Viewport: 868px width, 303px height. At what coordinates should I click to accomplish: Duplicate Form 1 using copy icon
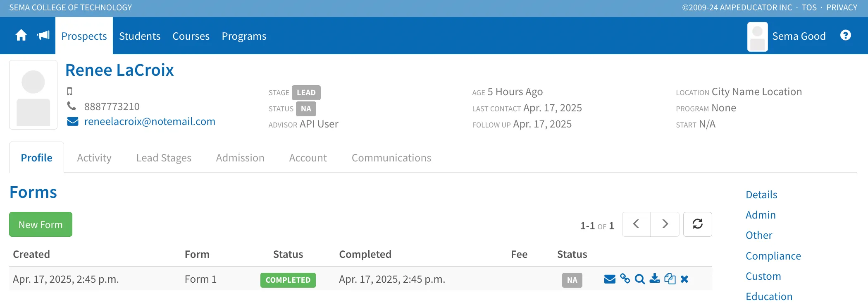tap(670, 279)
